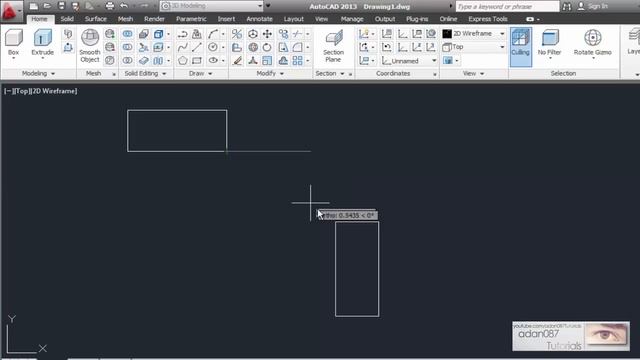This screenshot has height=360, width=640.
Task: Select the Scale tool in Modify
Action: click(267, 60)
